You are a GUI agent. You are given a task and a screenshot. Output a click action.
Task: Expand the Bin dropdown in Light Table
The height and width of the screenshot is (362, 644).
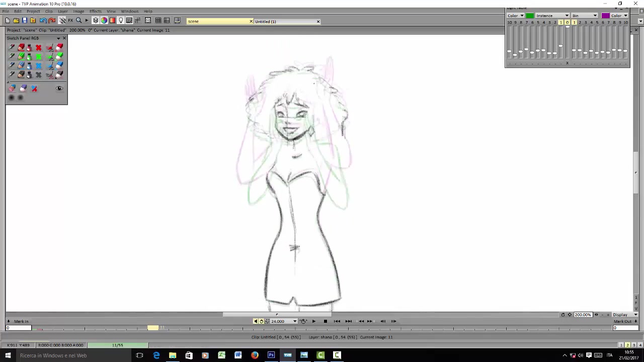coord(584,16)
